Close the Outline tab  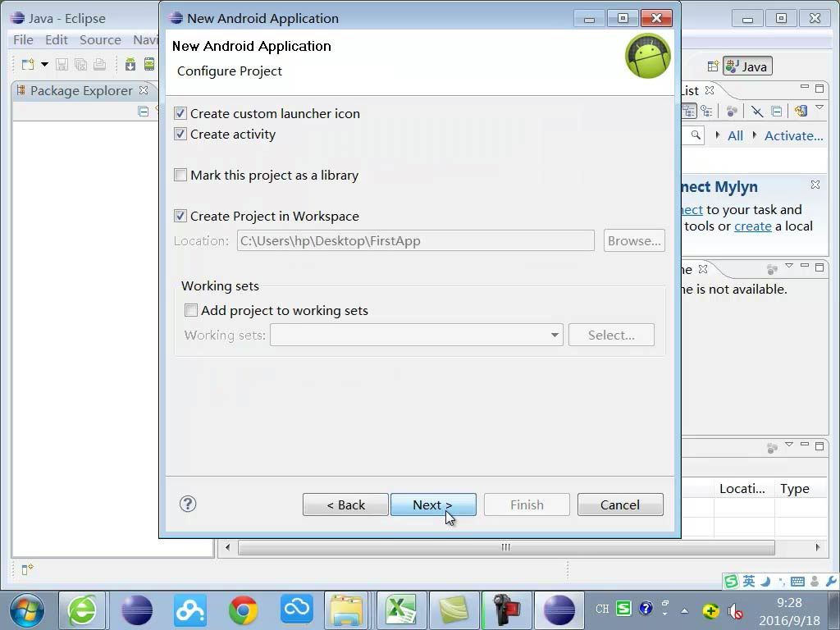click(703, 269)
